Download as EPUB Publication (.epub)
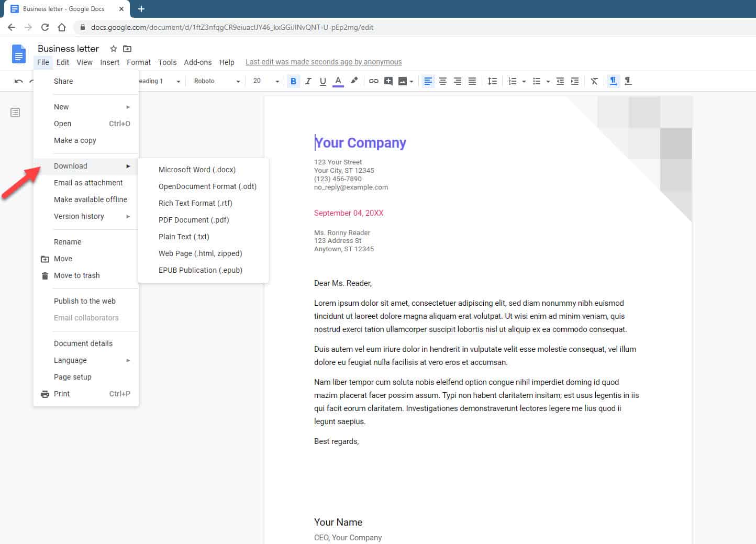Image resolution: width=756 pixels, height=544 pixels. [x=204, y=270]
